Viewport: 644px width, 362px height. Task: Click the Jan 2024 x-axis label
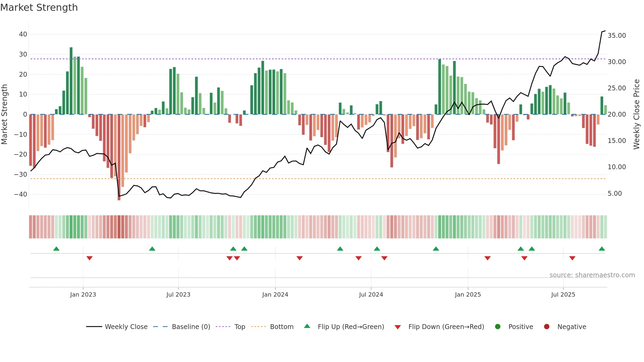[275, 294]
